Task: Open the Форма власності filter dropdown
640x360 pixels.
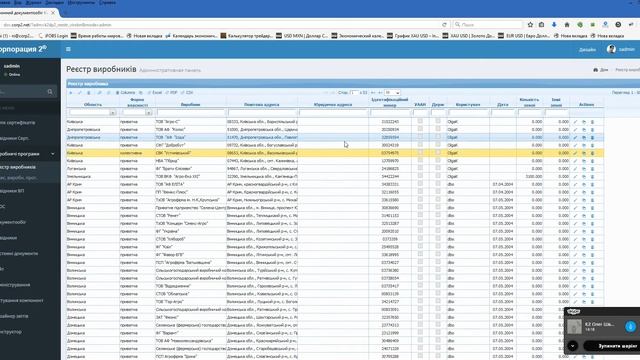Action: tap(149, 112)
